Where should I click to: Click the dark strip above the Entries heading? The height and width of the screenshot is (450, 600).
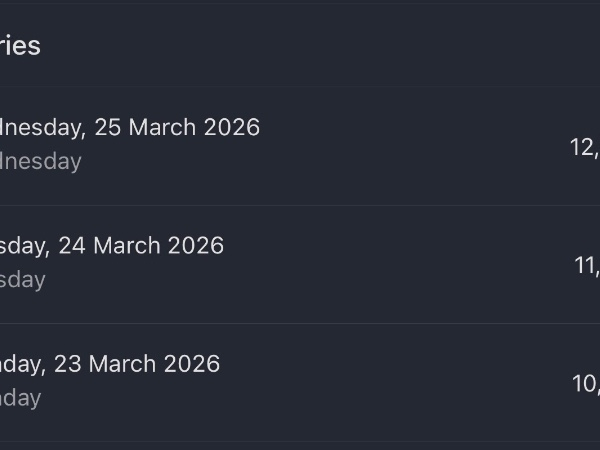(x=300, y=5)
